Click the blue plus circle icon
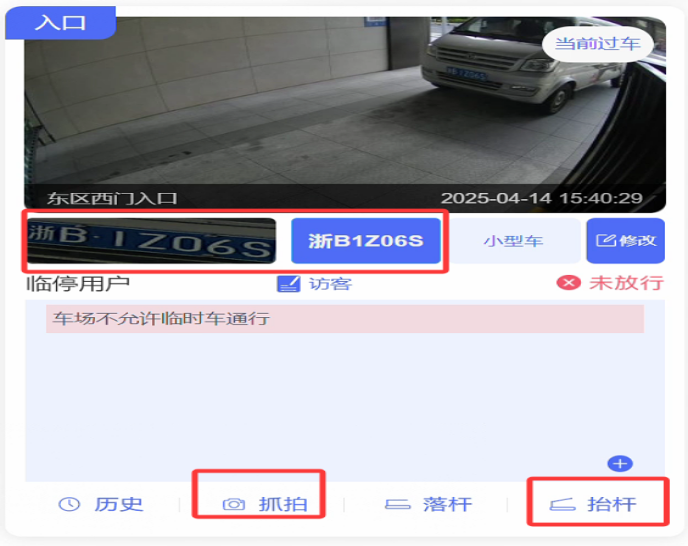This screenshot has height=546, width=688. pos(620,463)
